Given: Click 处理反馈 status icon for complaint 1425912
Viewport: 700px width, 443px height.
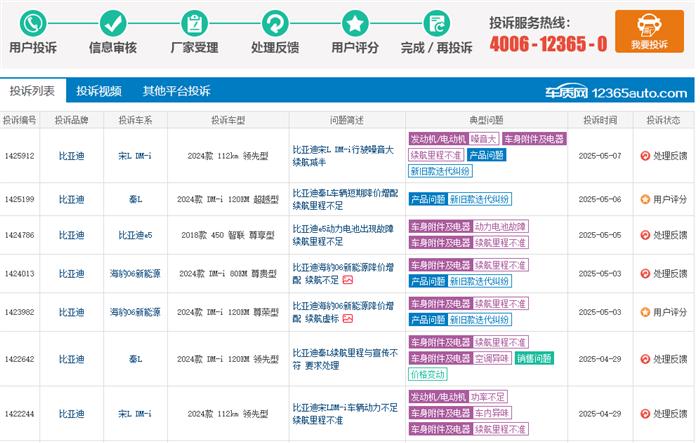Looking at the screenshot, I should pos(645,156).
